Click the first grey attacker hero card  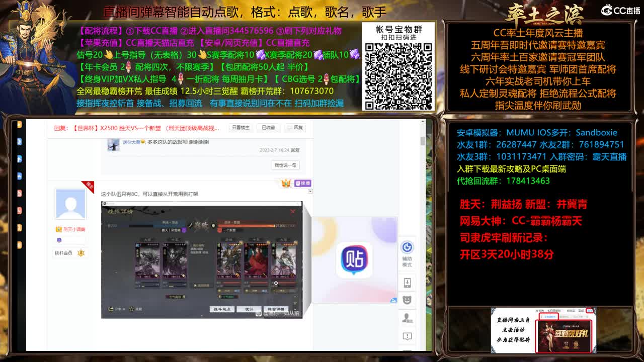(147, 260)
